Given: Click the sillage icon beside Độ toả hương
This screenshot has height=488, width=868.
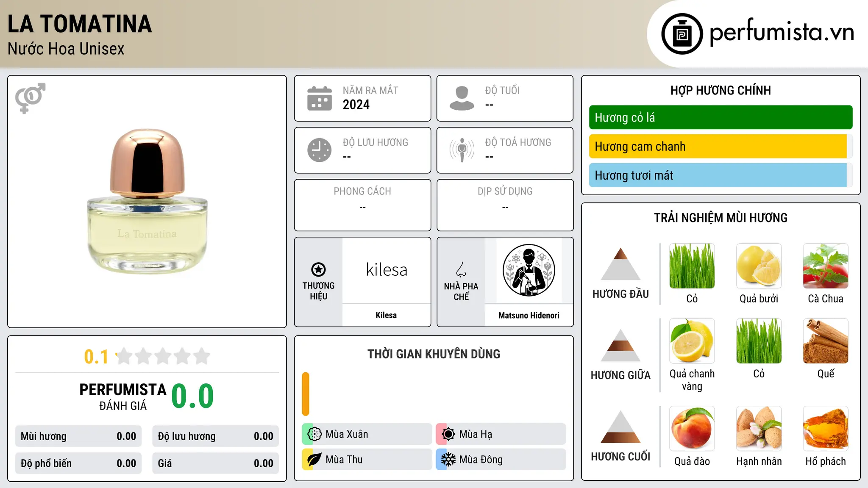Looking at the screenshot, I should (x=462, y=150).
